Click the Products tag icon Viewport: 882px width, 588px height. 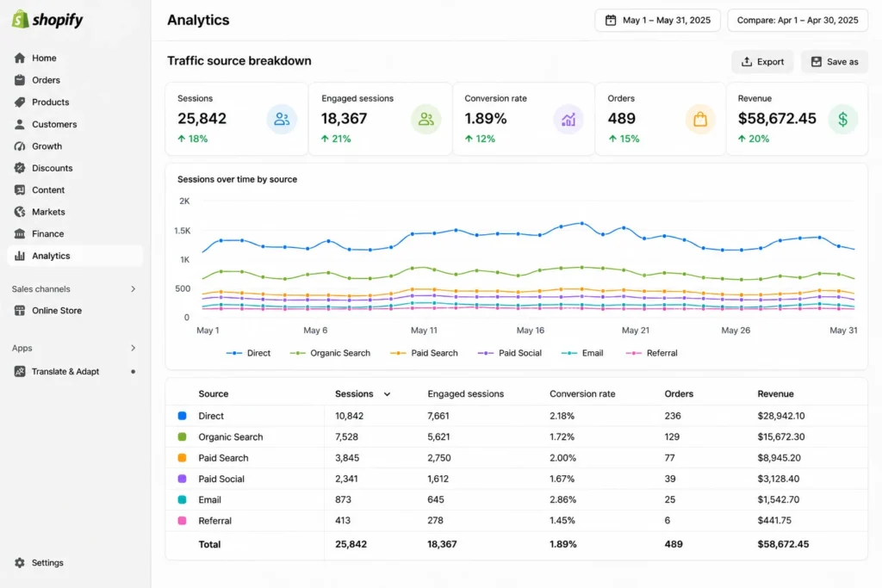[x=20, y=102]
